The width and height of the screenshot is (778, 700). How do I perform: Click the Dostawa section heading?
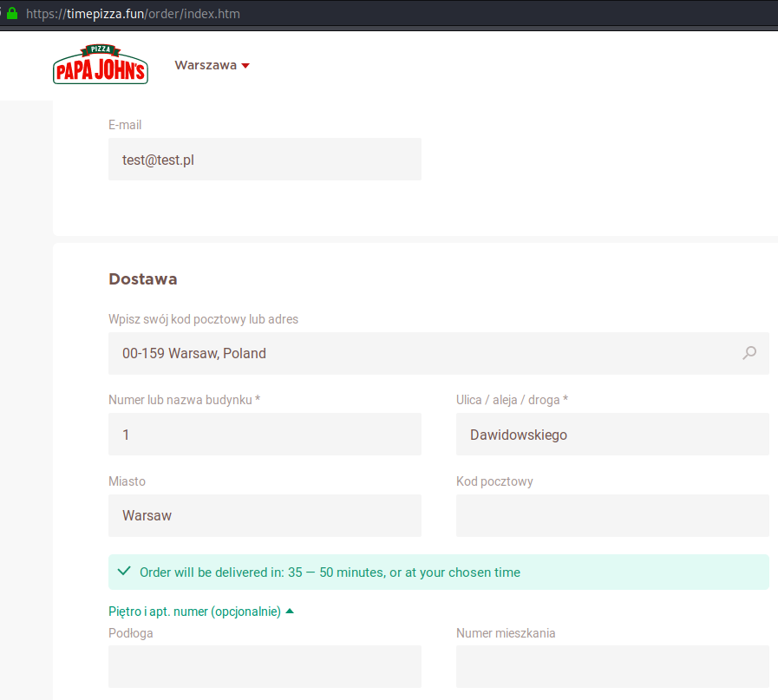pyautogui.click(x=143, y=279)
